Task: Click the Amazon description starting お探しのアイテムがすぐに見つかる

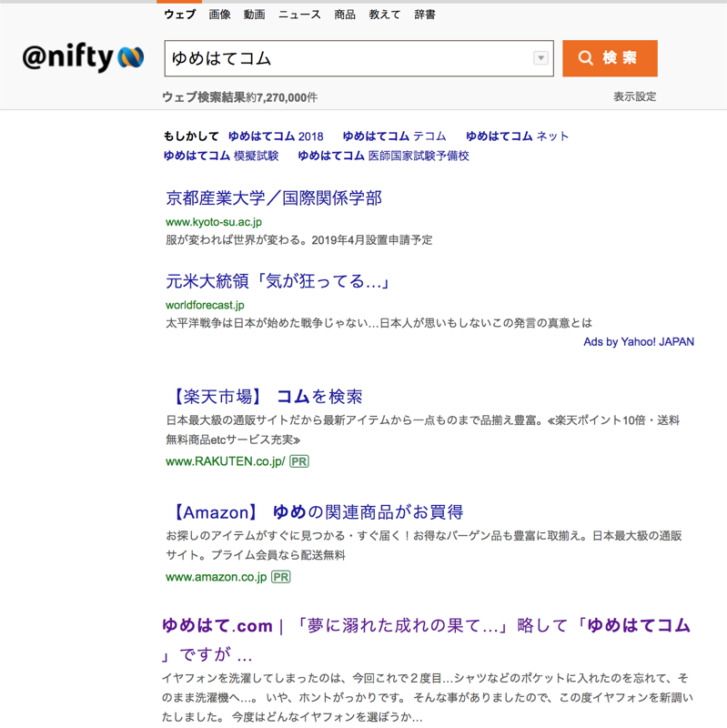Action: (424, 545)
